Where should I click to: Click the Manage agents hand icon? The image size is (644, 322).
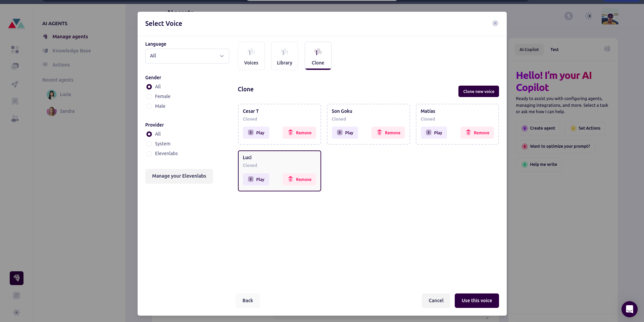[45, 37]
